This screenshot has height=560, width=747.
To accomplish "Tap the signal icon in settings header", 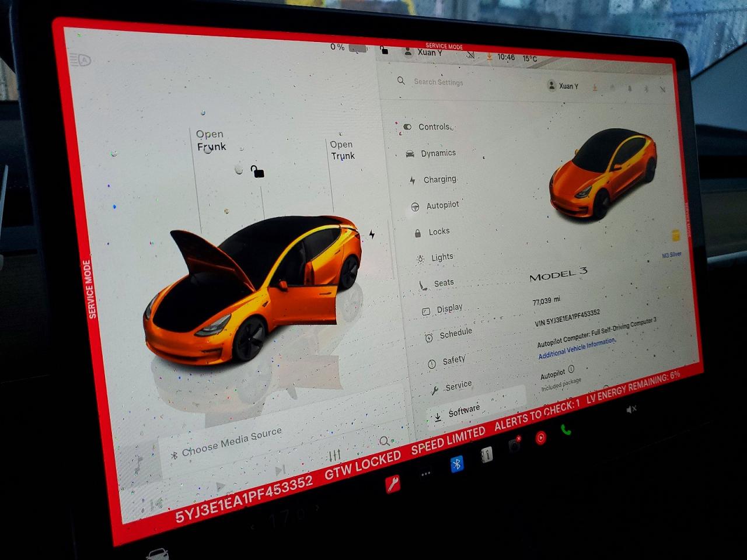I will pos(662,90).
